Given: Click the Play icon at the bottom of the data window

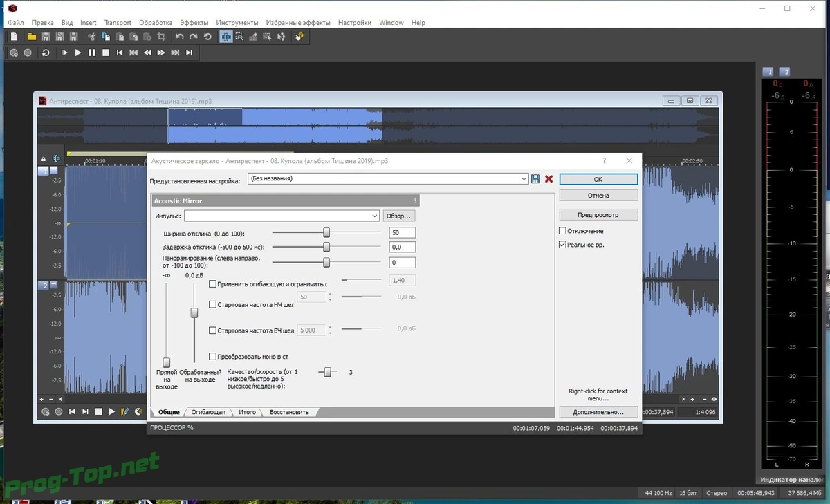Looking at the screenshot, I should point(112,411).
